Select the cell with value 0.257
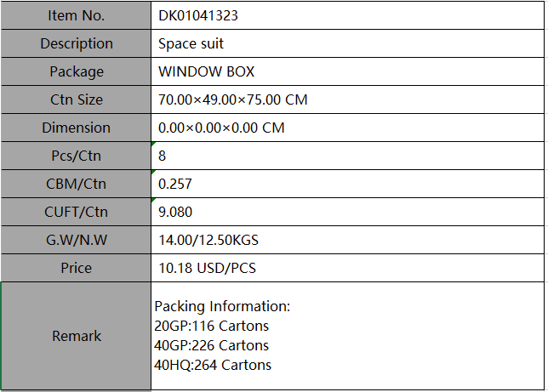This screenshot has width=548, height=392. click(347, 184)
